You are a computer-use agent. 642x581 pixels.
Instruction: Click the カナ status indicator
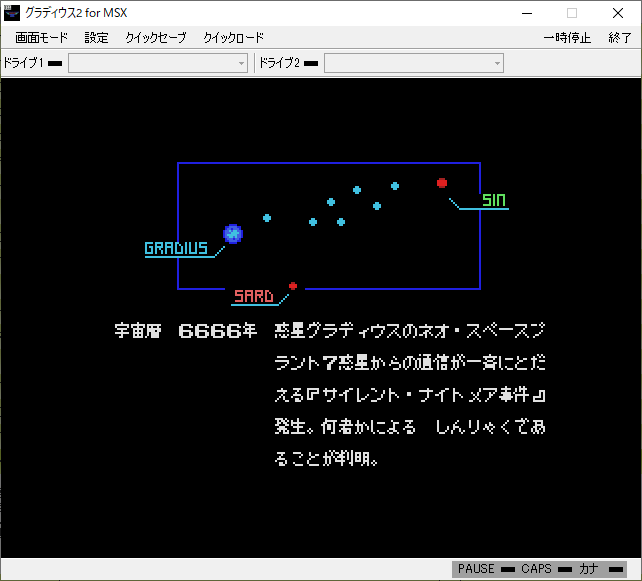tap(616, 569)
